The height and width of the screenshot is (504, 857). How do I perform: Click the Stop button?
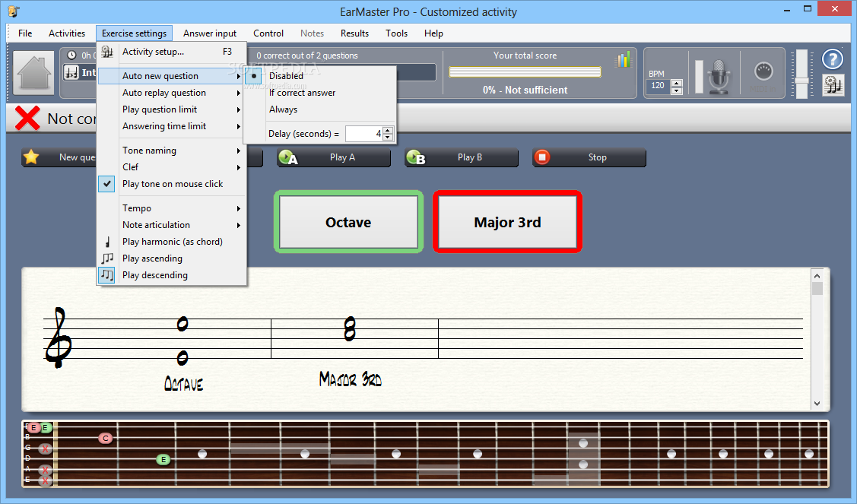click(x=589, y=157)
